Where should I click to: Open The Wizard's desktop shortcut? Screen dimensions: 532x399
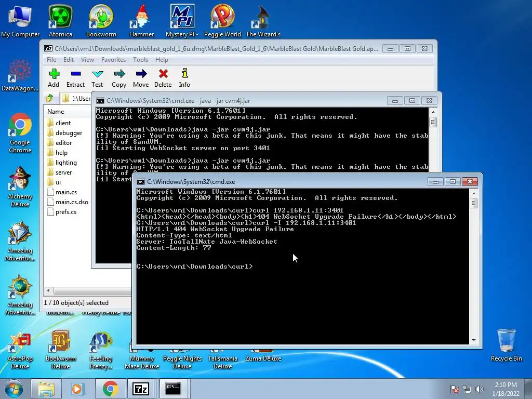click(x=263, y=21)
